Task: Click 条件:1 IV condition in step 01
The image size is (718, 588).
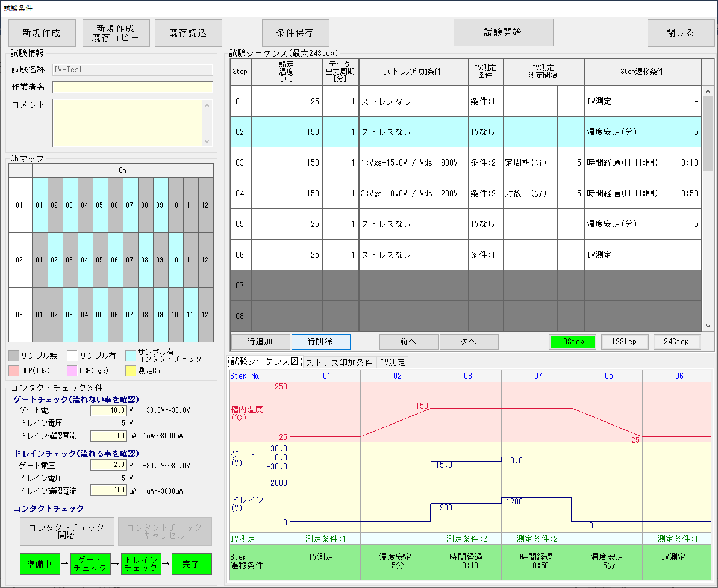Action: [x=486, y=101]
